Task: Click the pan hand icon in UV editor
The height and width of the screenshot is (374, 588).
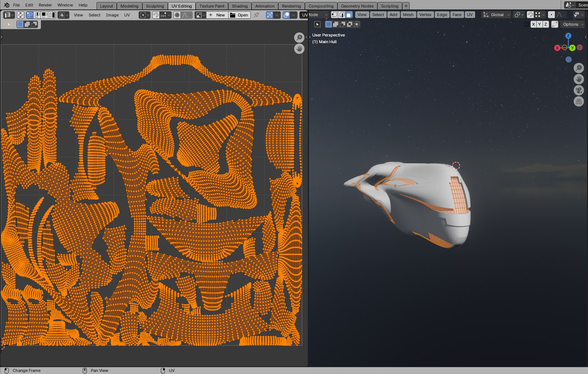Action: pos(299,48)
